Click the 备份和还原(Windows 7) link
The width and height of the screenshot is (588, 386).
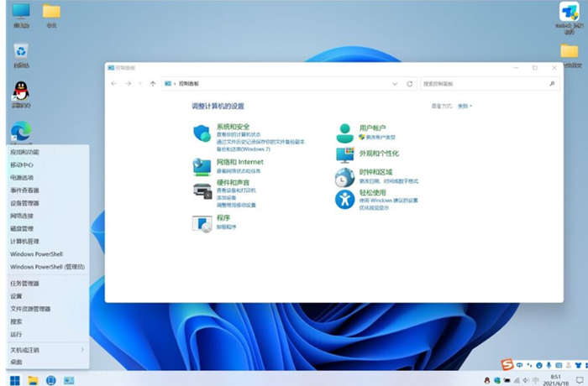[243, 149]
